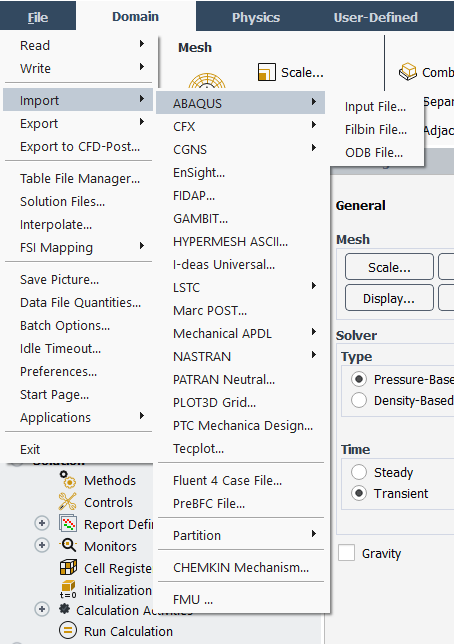Switch to the Domain ribbon tab
The image size is (454, 644).
[x=136, y=16]
